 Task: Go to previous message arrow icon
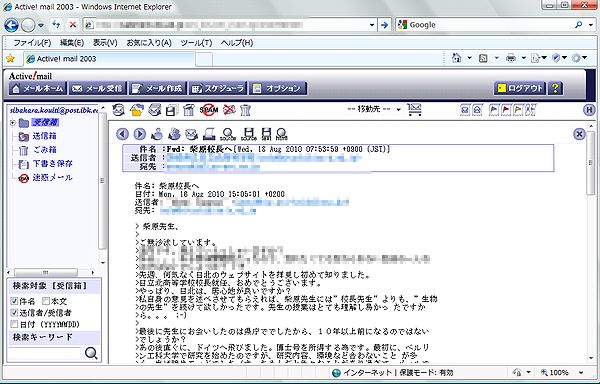coord(122,134)
